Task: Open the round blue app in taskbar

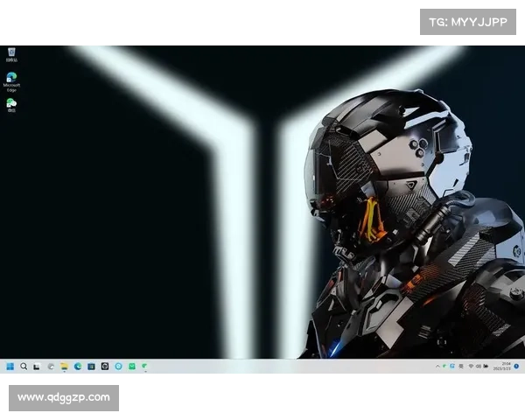Action: [118, 366]
